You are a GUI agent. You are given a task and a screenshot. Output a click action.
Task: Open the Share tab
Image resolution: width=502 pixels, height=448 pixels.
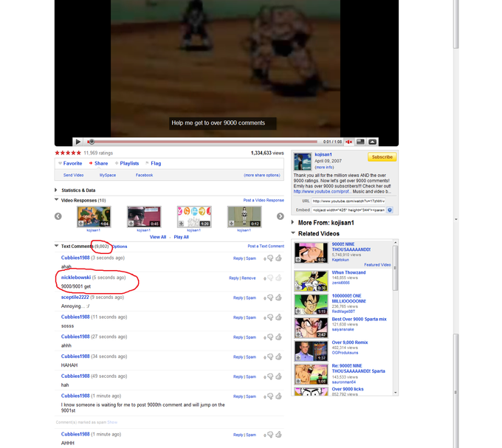coord(101,163)
